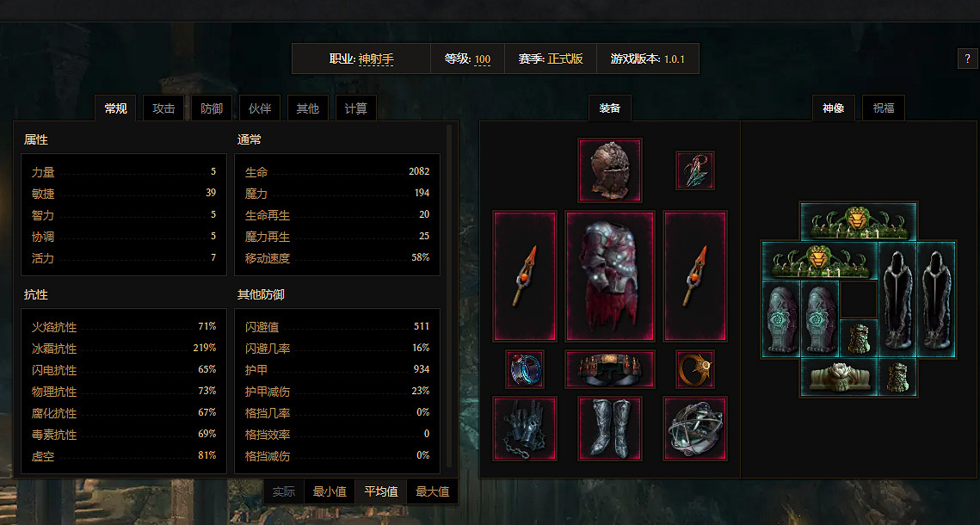Change the 等级 100 level value

(483, 59)
